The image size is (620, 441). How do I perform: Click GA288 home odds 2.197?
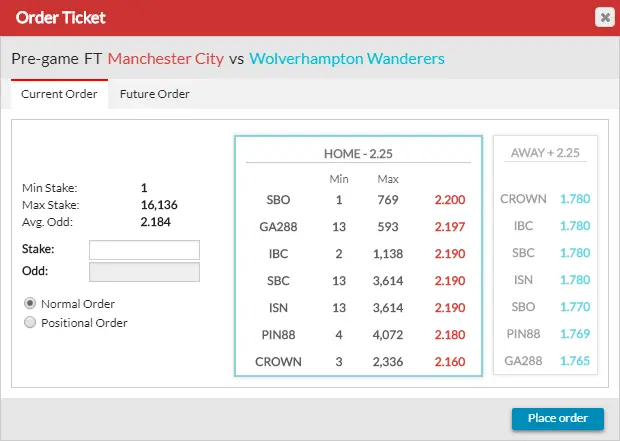[x=450, y=227]
